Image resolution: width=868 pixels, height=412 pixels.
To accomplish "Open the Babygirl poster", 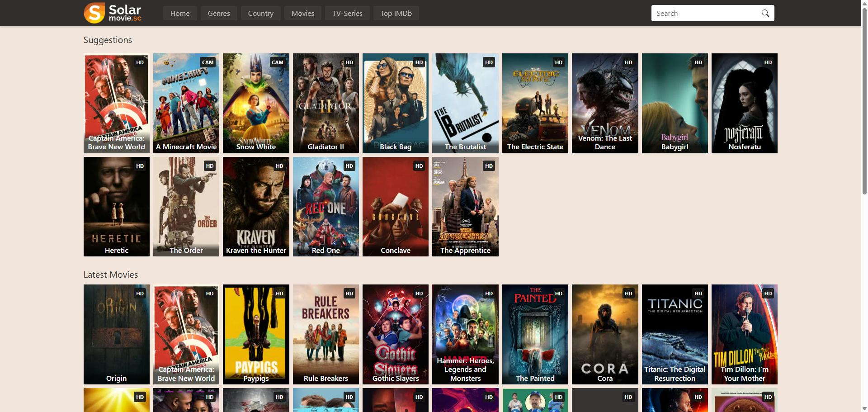I will (675, 103).
